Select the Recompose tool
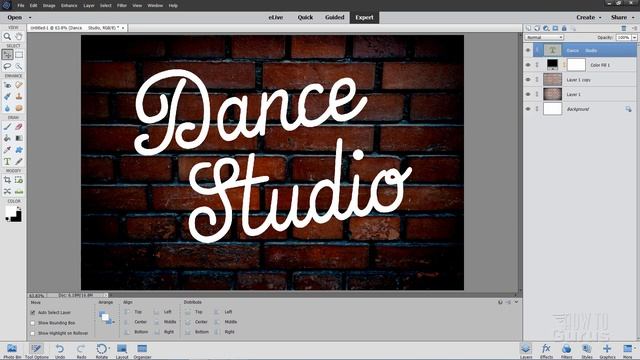 click(19, 180)
